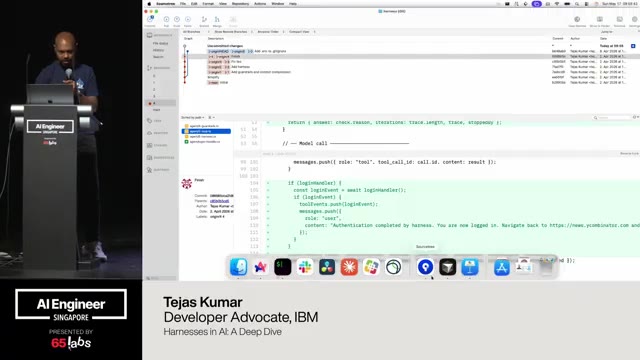Select the highlighted file in changed files list
This screenshot has width=640, height=360.
pos(206,131)
